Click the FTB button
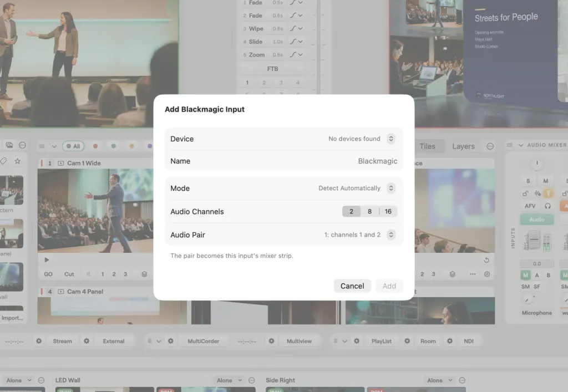Screen dimensions: 568x392 click(x=272, y=69)
